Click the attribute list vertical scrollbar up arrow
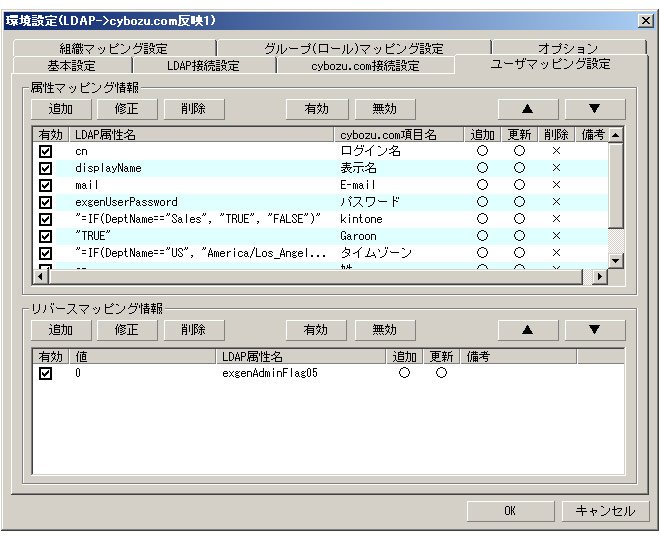 615,135
